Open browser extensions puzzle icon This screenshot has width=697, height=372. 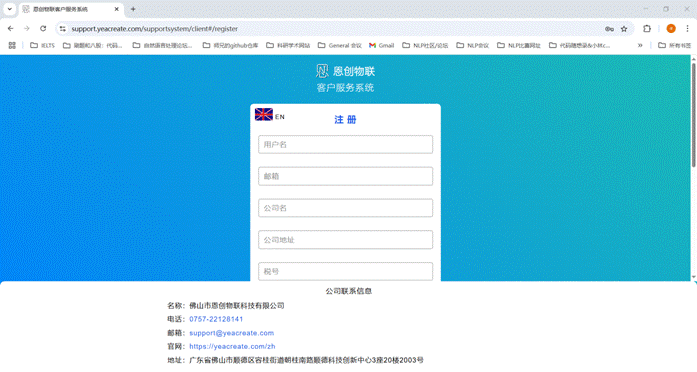(647, 28)
